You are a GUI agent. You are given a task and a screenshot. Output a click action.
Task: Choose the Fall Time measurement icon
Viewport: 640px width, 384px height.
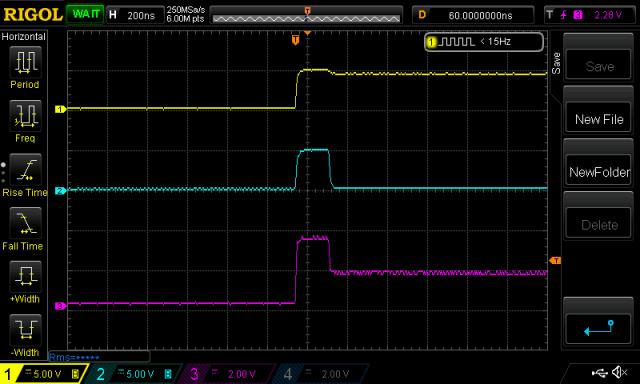coord(25,224)
